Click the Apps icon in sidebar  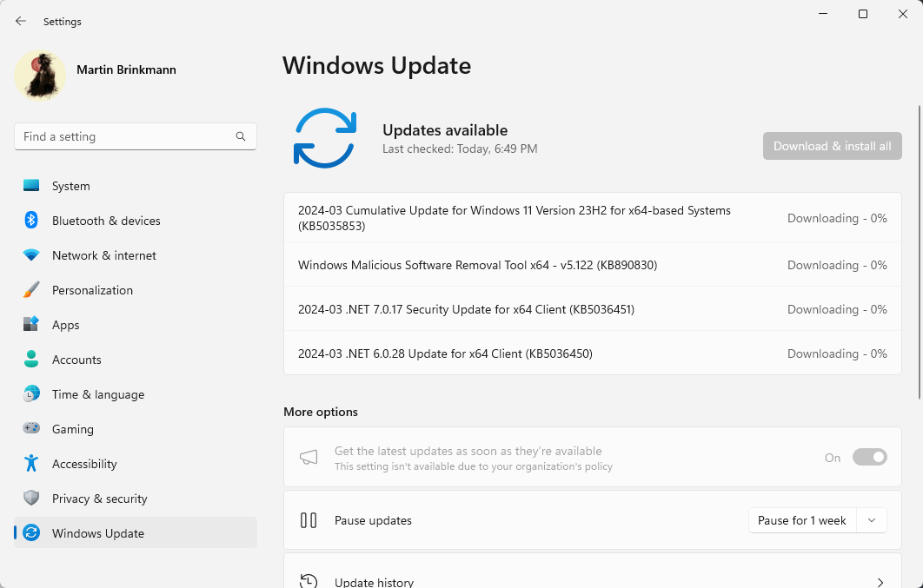click(31, 325)
